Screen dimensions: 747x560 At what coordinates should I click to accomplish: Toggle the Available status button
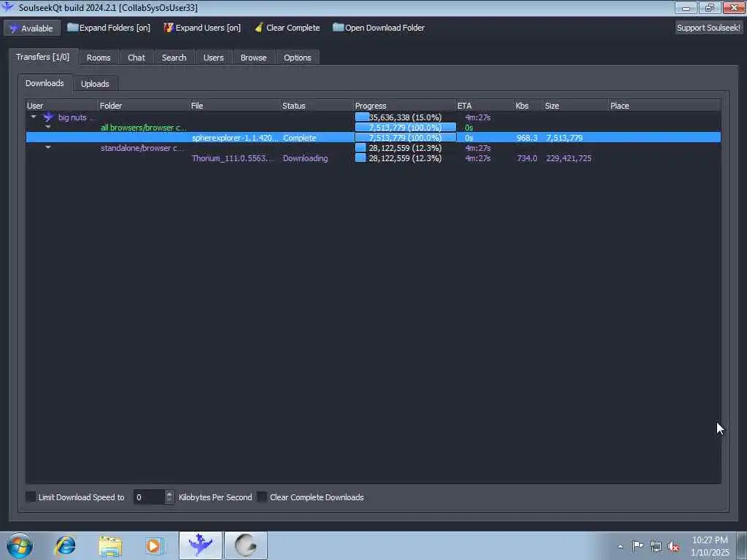32,28
